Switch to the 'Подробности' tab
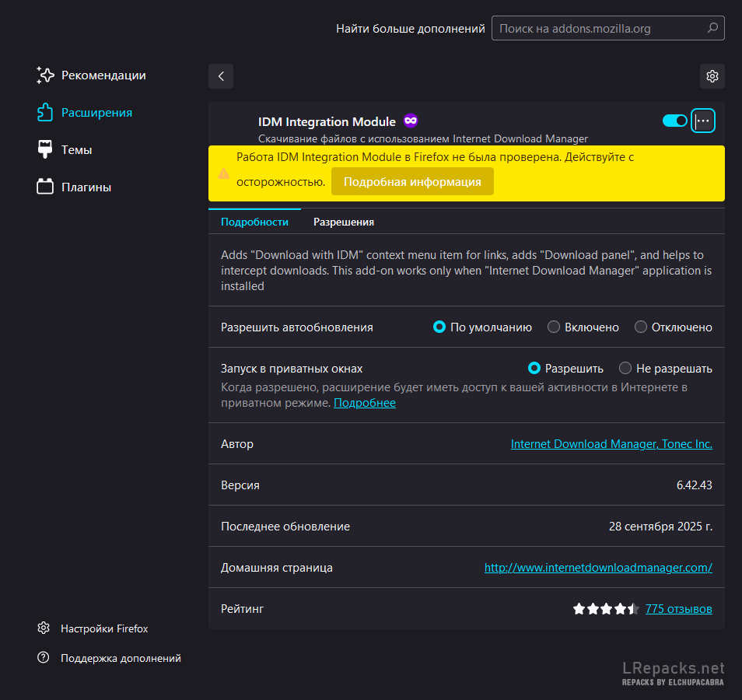Image resolution: width=742 pixels, height=700 pixels. click(254, 222)
